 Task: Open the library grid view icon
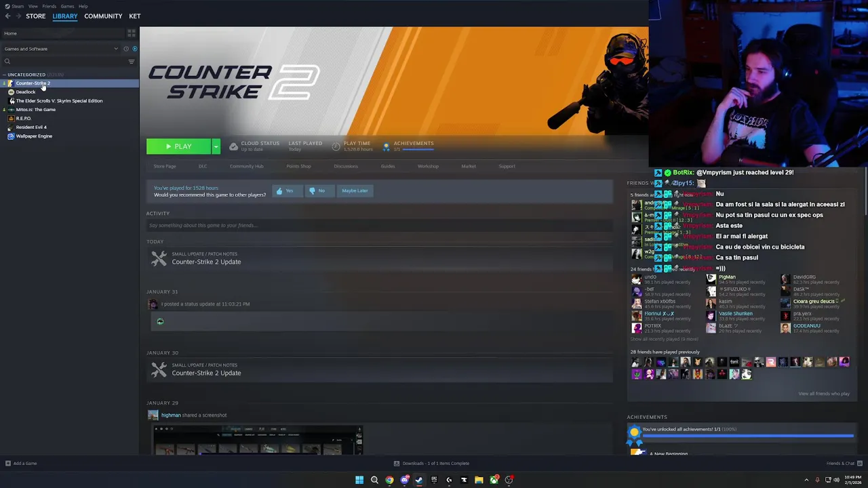pos(132,33)
